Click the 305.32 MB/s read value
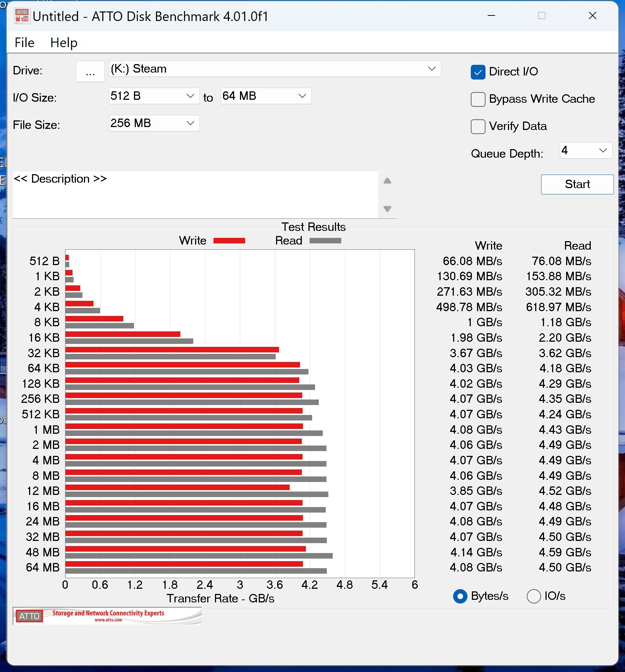The image size is (625, 672). [x=559, y=292]
